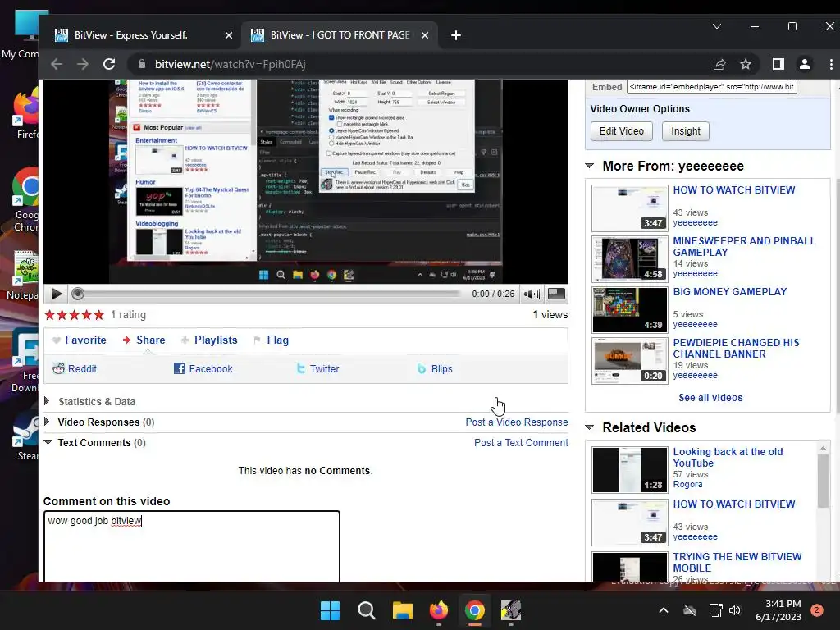Open TRYING THE NEW BITVIEW MOBILE link
The image size is (840, 630).
(737, 563)
